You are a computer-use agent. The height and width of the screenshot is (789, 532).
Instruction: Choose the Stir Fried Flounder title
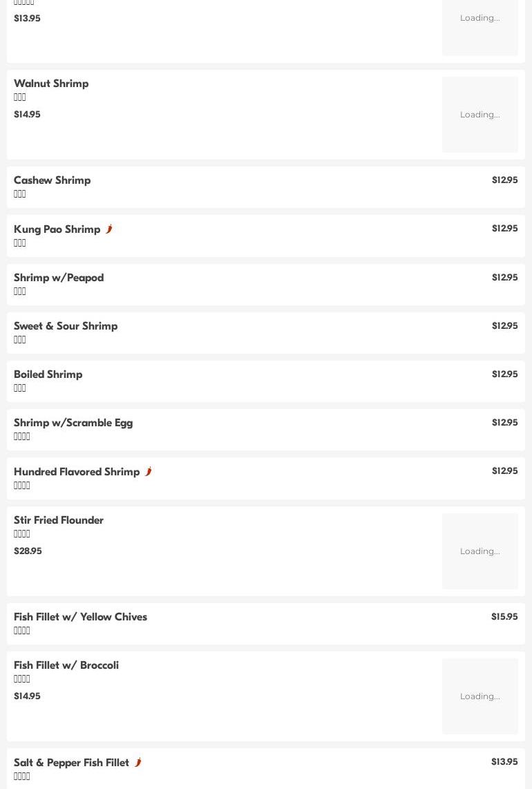[x=59, y=520]
